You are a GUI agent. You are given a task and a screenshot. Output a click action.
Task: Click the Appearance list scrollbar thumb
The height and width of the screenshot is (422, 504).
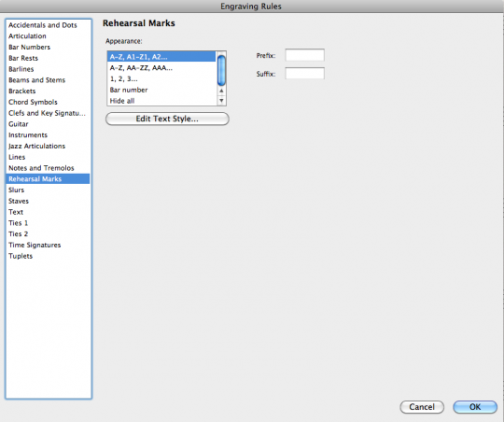[221, 70]
